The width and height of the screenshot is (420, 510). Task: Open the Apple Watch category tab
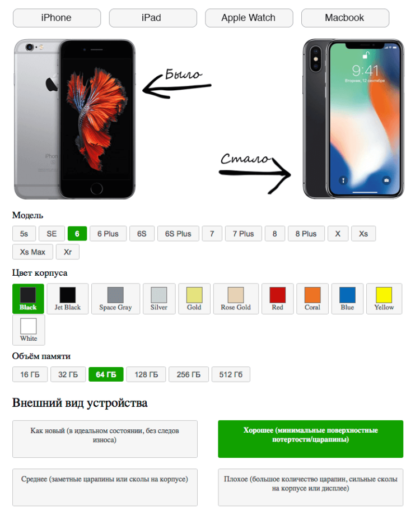[249, 18]
